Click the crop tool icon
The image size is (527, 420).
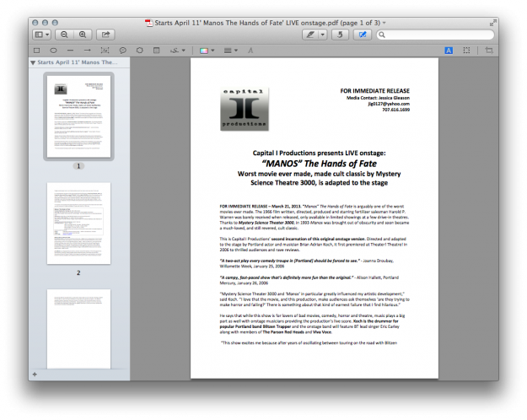point(489,51)
